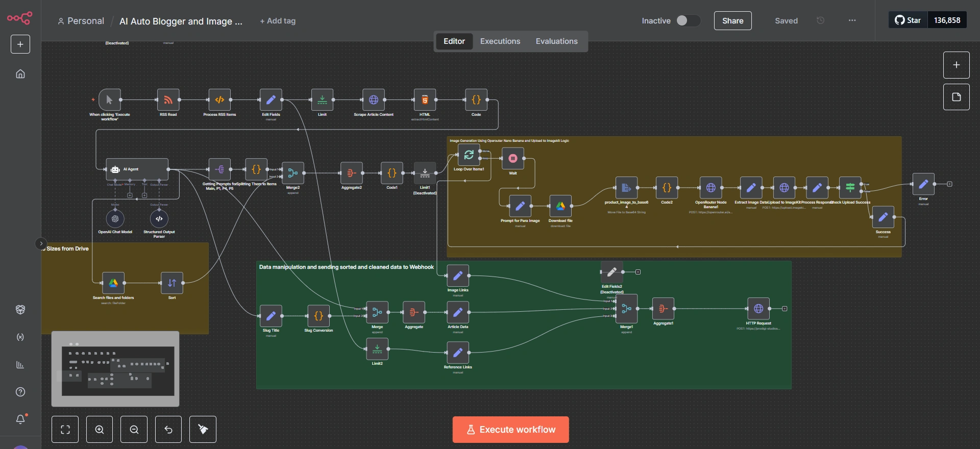Screen dimensions: 980x449
Task: Open the notifications bell icon
Action: point(20,419)
